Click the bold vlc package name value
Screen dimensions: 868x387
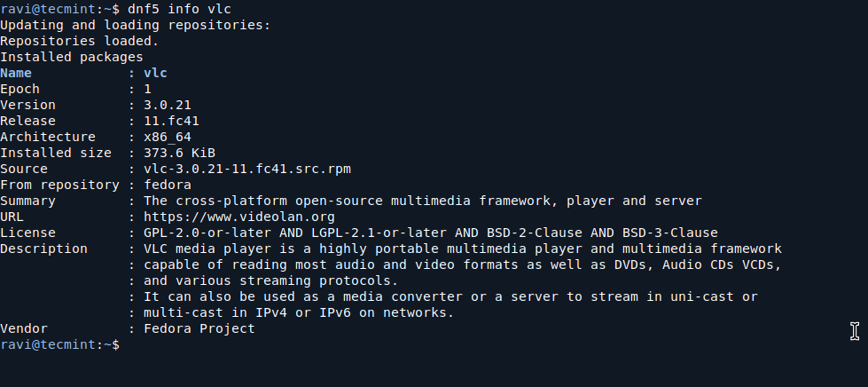[155, 73]
